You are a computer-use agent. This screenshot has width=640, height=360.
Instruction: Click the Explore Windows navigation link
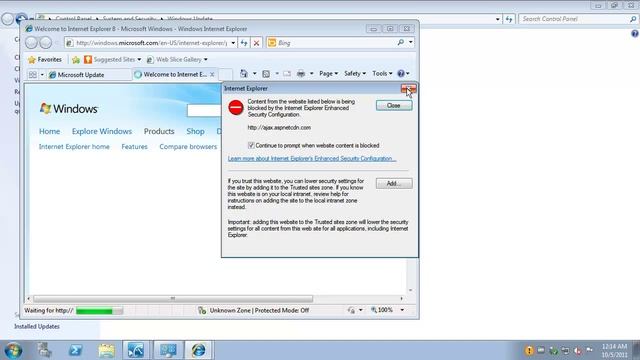[102, 131]
